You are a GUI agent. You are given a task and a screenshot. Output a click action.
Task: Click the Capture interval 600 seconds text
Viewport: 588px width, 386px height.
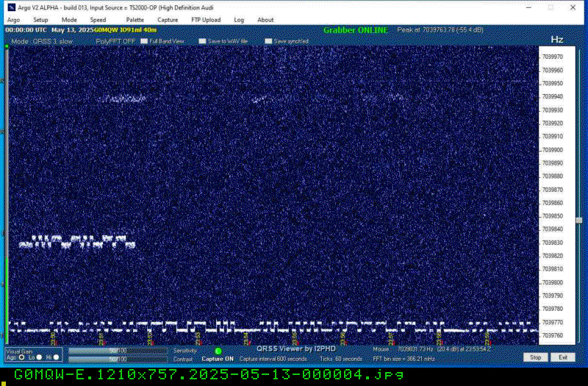[x=273, y=359]
